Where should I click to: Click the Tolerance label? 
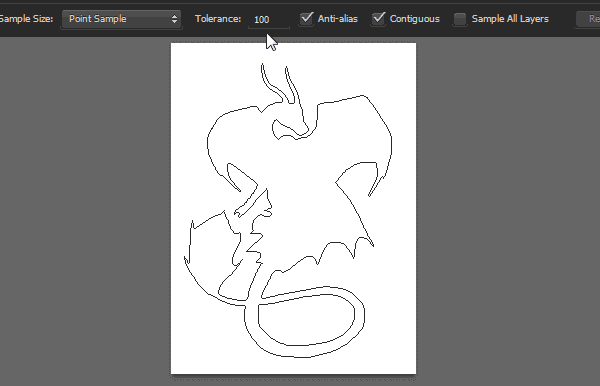[x=218, y=19]
